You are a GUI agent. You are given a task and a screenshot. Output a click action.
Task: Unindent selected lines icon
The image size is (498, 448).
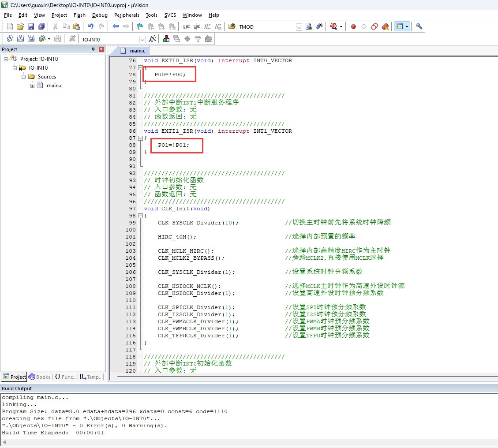197,26
